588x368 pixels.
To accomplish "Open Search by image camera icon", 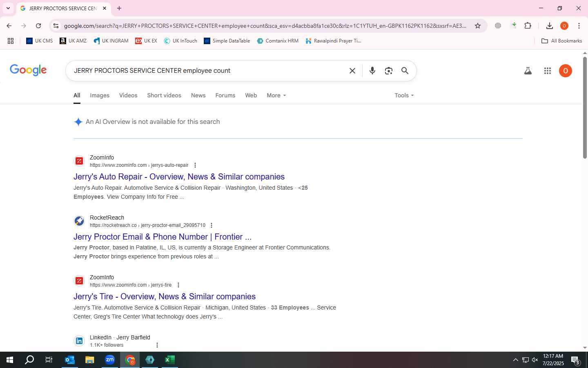I will pyautogui.click(x=389, y=71).
